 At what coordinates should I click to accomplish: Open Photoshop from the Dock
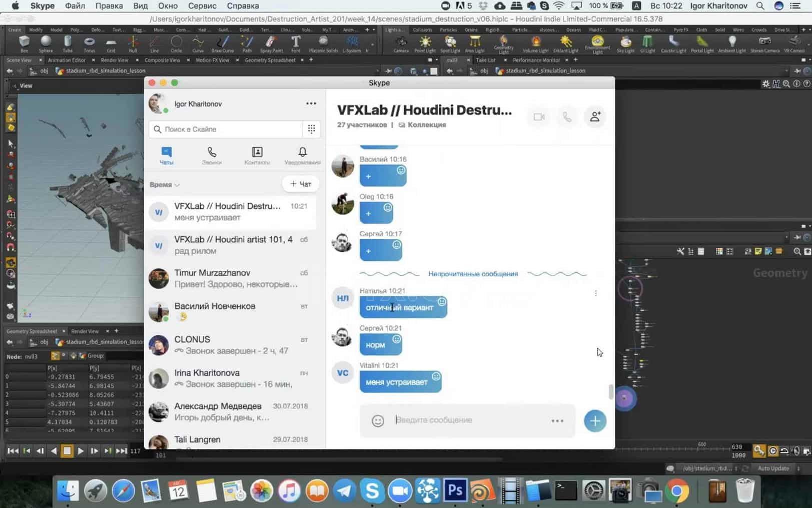pyautogui.click(x=455, y=491)
